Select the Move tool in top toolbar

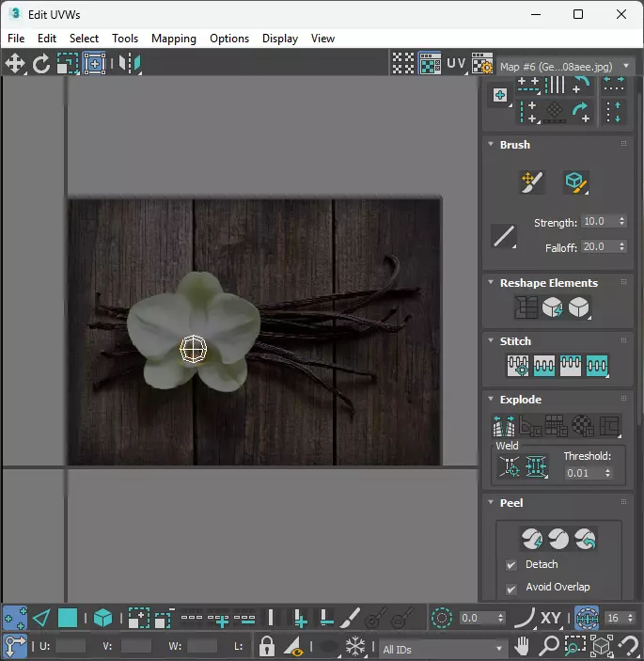15,64
